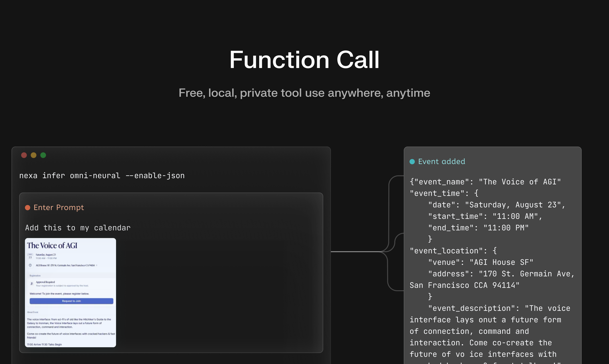
Task: Click the yellow traffic light in the terminal window
Action: (34, 155)
